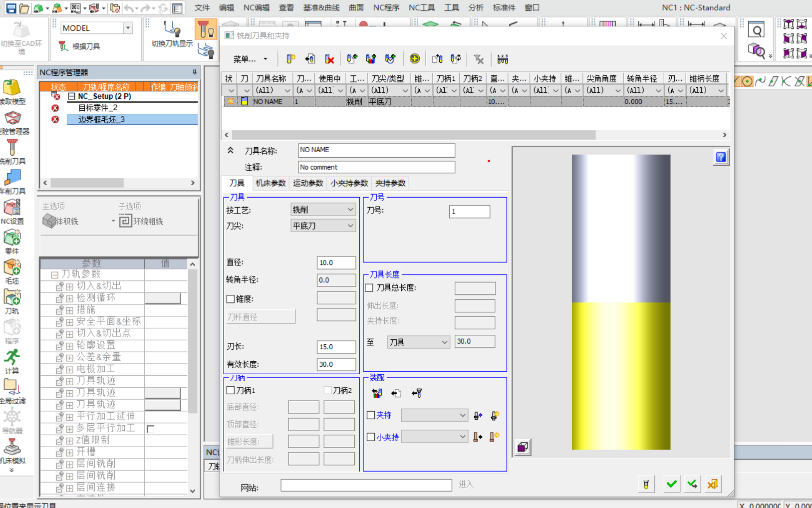This screenshot has width=812, height=508.
Task: Click the new cutter icon in dialog toolbar
Action: tap(290, 59)
